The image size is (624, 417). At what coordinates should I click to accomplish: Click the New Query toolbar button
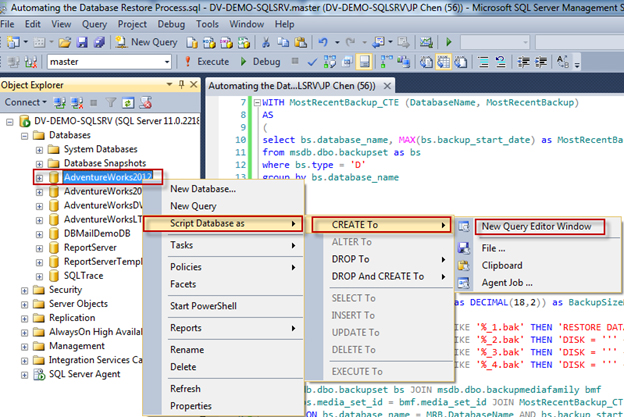[146, 42]
